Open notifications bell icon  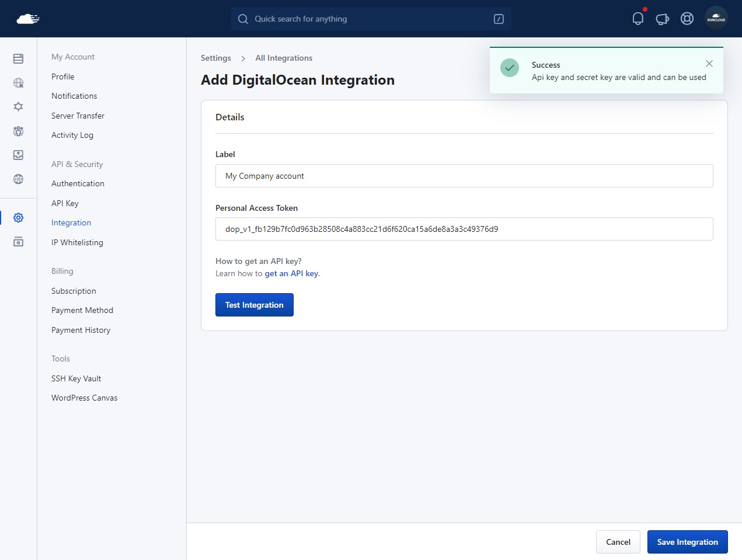[x=638, y=19]
